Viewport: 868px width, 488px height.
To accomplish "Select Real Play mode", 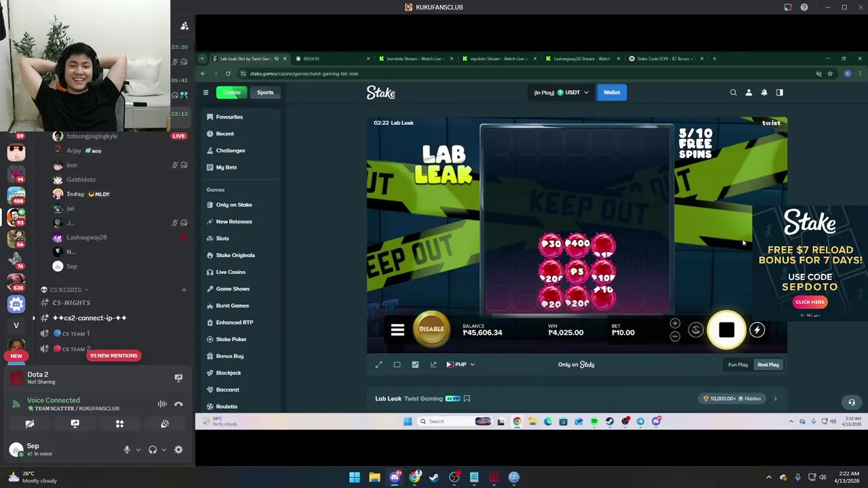I will 768,365.
